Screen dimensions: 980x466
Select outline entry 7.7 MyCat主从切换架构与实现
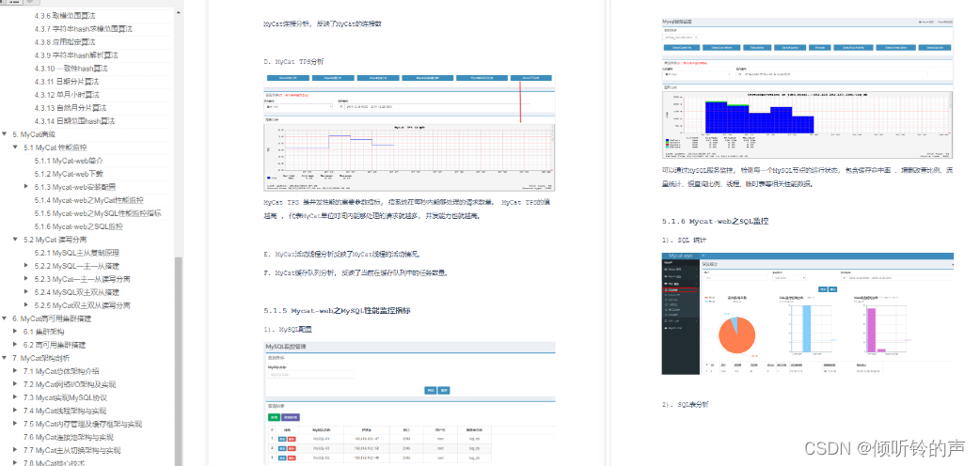(71, 450)
